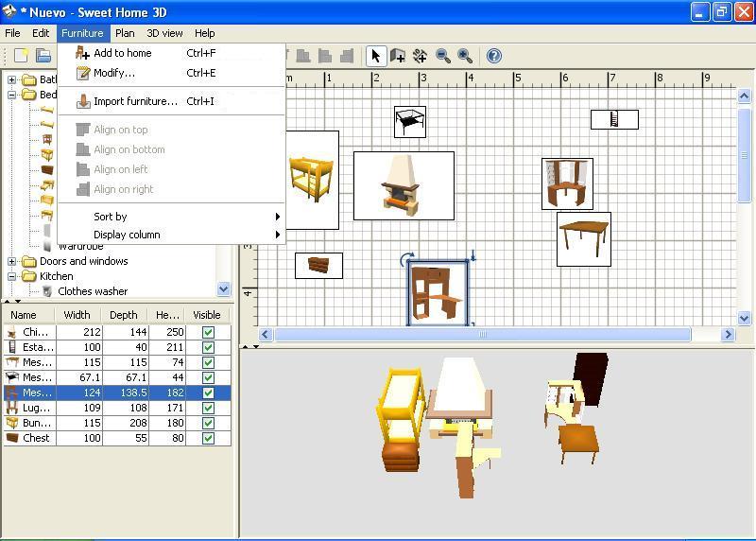Open the Help menu
The width and height of the screenshot is (756, 541).
[204, 33]
